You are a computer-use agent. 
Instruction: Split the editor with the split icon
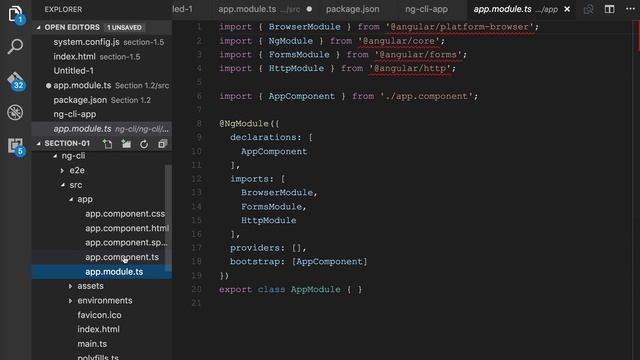click(609, 9)
